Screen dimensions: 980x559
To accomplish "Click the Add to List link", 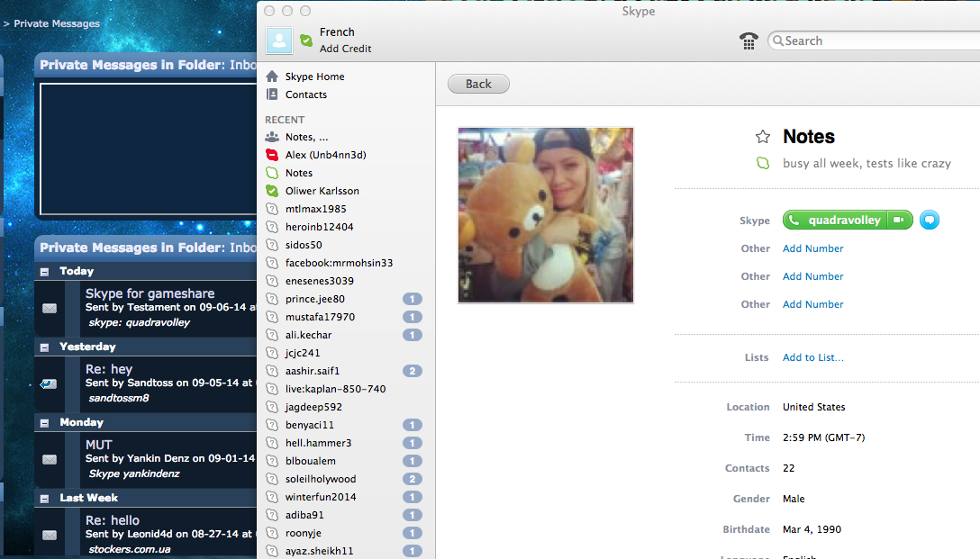I will click(813, 357).
